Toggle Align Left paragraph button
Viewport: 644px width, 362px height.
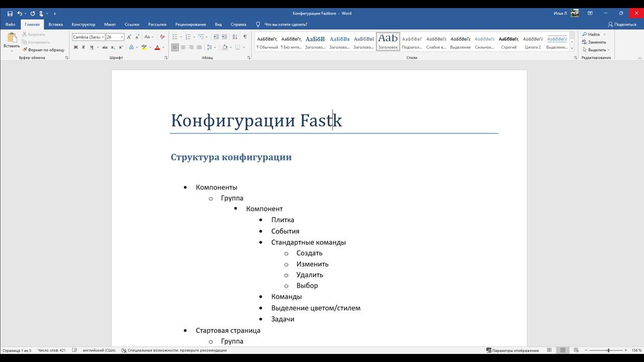(x=175, y=47)
